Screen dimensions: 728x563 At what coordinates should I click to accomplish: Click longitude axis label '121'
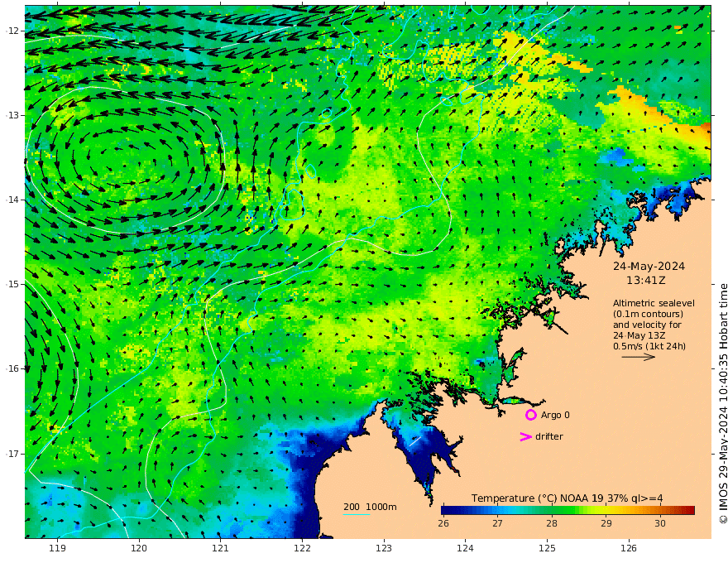pos(221,548)
